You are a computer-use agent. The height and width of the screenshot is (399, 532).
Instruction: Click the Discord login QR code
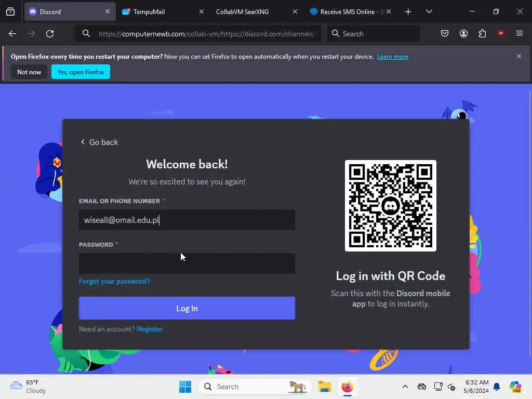[x=391, y=206]
